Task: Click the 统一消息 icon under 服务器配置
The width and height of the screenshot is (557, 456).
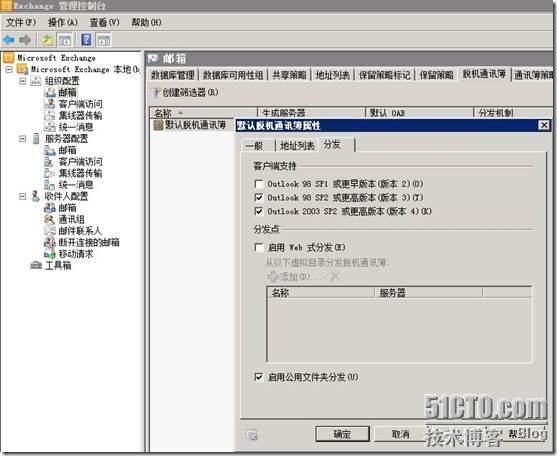Action: point(50,184)
